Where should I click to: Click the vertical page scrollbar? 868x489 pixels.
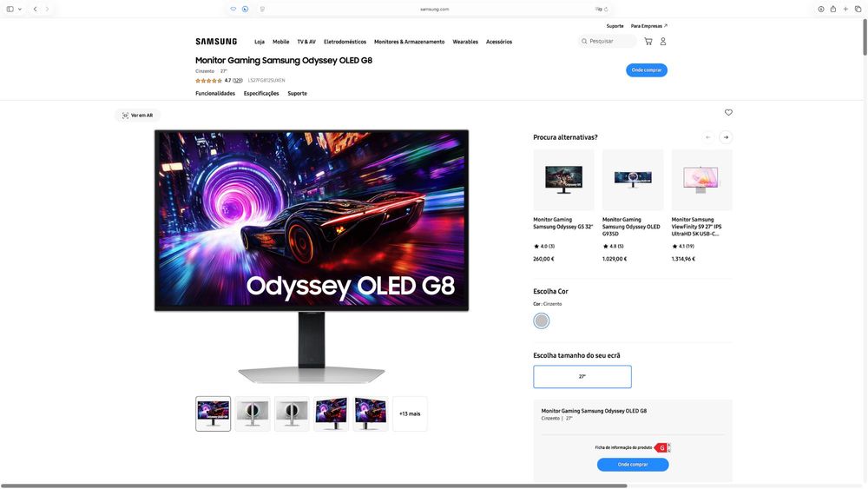tap(865, 37)
